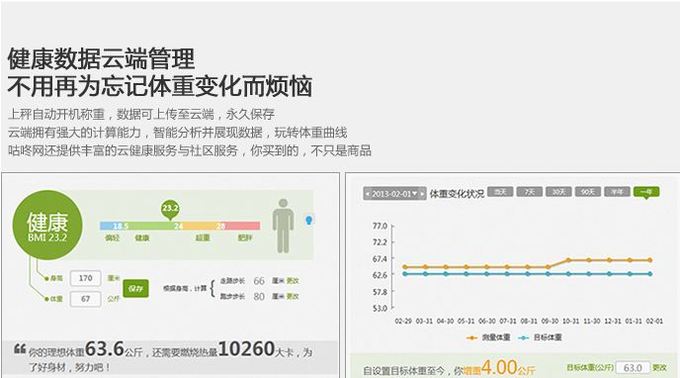Viewport: 680px width, 378px height.
Task: Click the height input field showing 170
Action: pos(85,278)
